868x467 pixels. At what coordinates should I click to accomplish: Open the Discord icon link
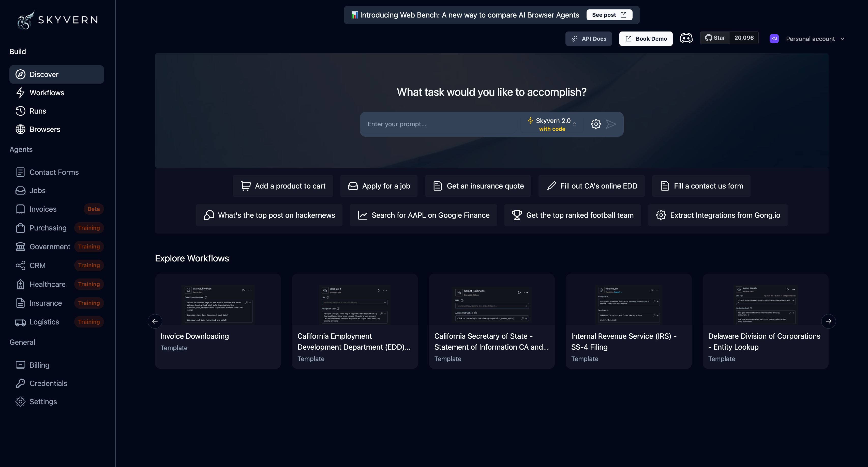686,38
